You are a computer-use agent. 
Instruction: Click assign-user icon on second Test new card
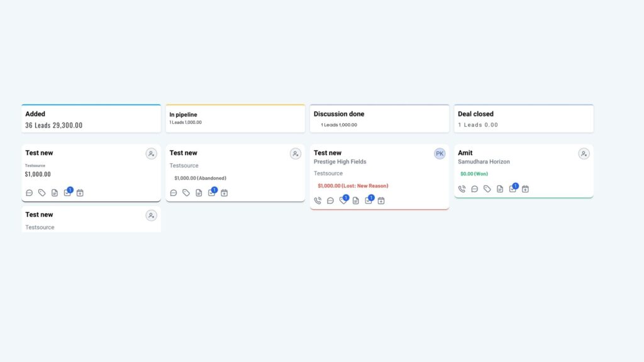pos(151,215)
